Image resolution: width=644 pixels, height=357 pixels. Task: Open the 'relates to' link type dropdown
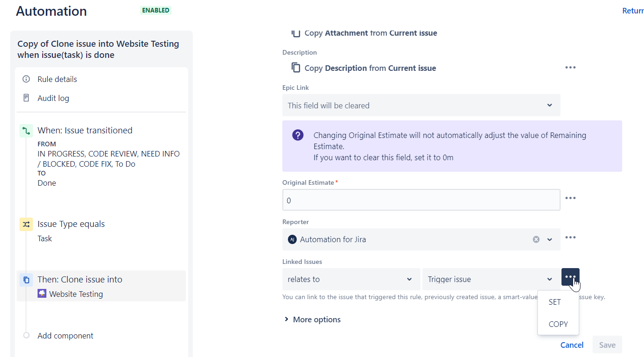pyautogui.click(x=351, y=279)
